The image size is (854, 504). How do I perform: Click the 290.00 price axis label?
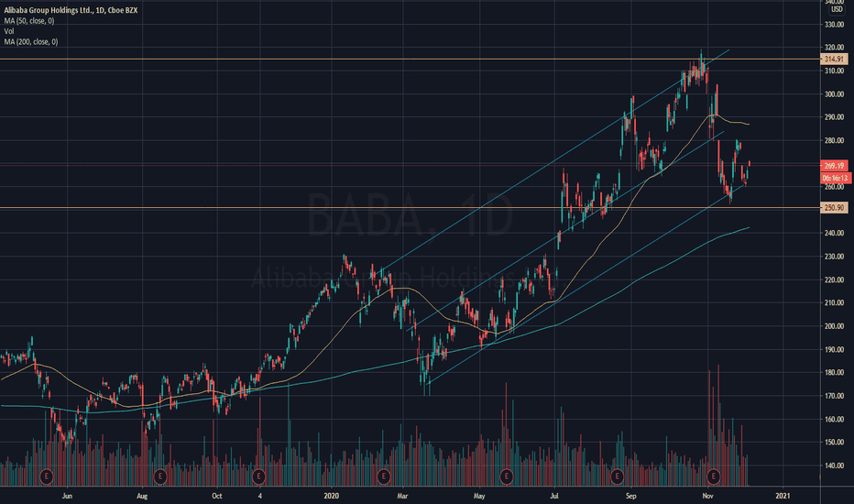pyautogui.click(x=835, y=117)
